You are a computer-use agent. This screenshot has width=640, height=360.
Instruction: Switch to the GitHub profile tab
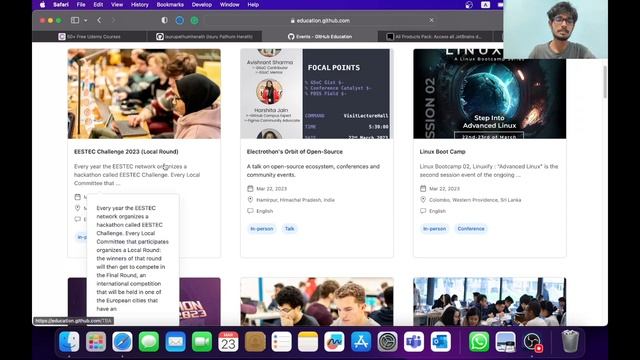204,36
